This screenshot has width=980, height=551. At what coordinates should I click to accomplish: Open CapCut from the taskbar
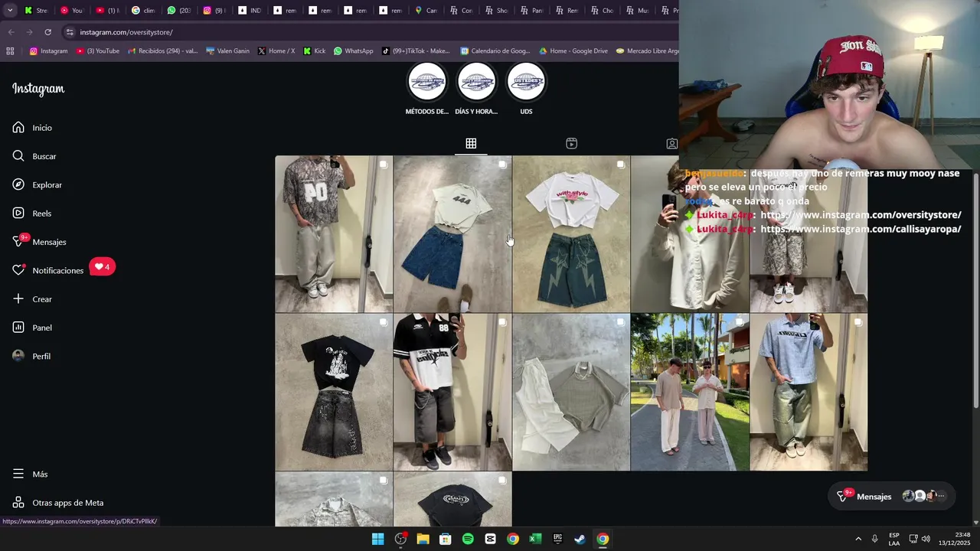pyautogui.click(x=490, y=539)
